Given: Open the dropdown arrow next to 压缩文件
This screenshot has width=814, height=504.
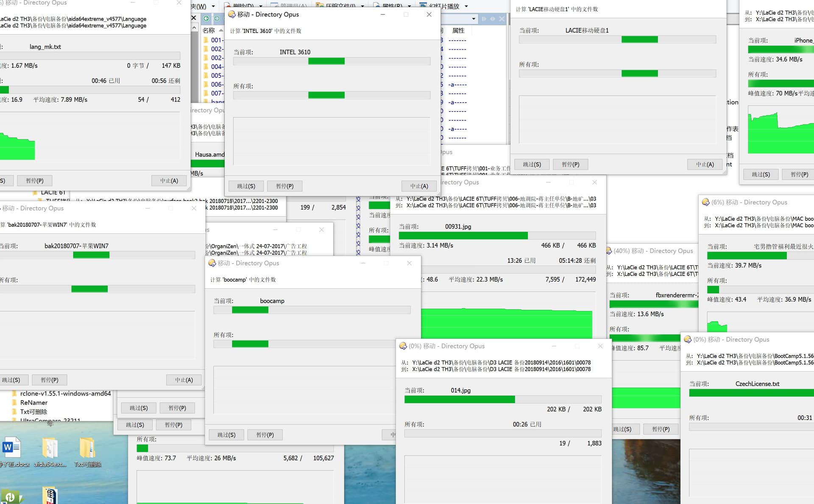Looking at the screenshot, I should point(362,6).
